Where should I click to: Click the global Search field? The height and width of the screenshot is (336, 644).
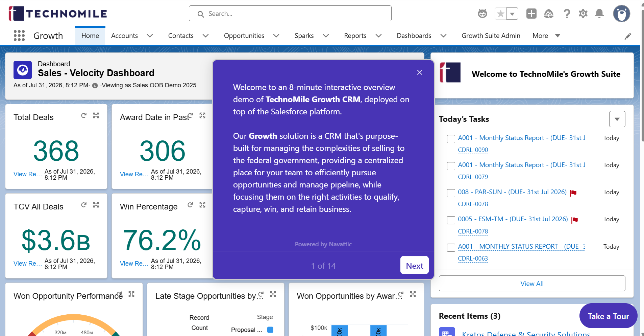290,14
